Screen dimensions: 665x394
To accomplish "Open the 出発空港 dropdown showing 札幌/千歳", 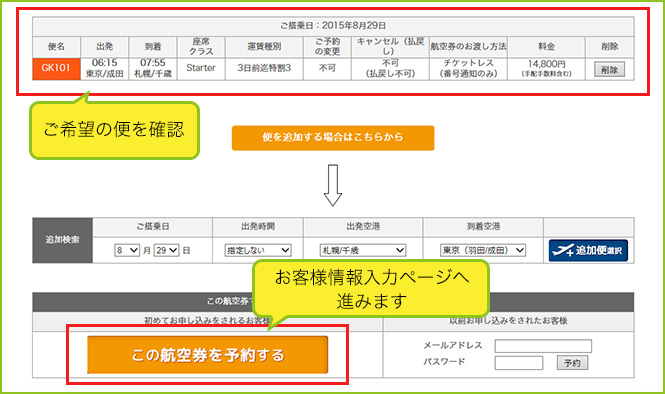I will click(363, 250).
